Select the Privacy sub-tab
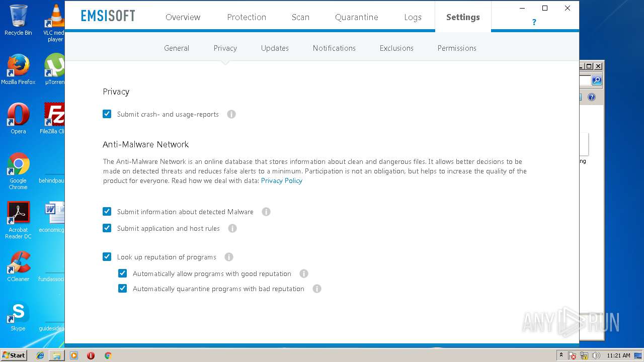The height and width of the screenshot is (362, 644). click(225, 48)
